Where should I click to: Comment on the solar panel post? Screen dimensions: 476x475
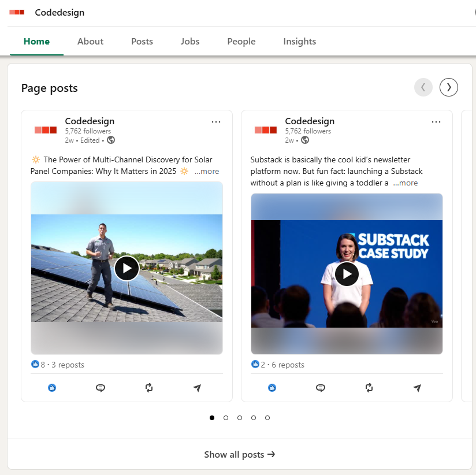pos(101,388)
